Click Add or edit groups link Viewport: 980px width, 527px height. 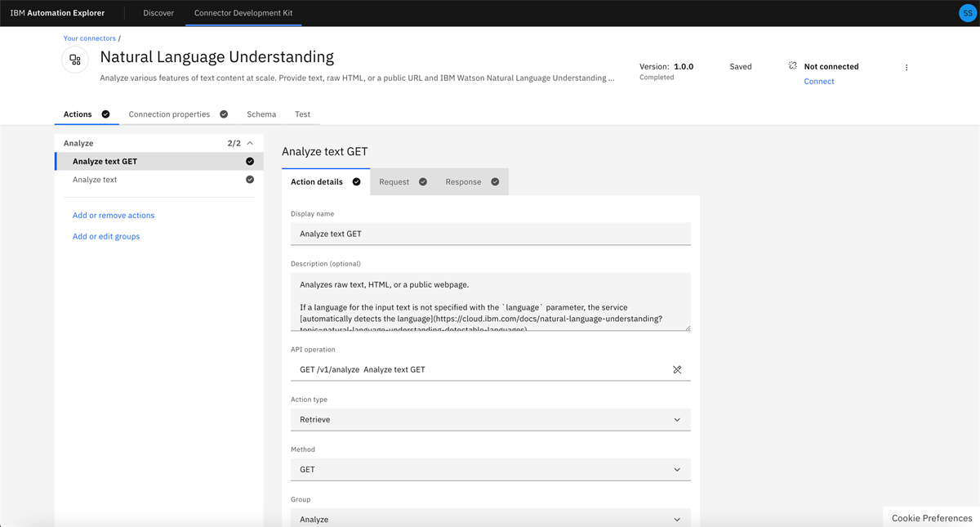(106, 237)
